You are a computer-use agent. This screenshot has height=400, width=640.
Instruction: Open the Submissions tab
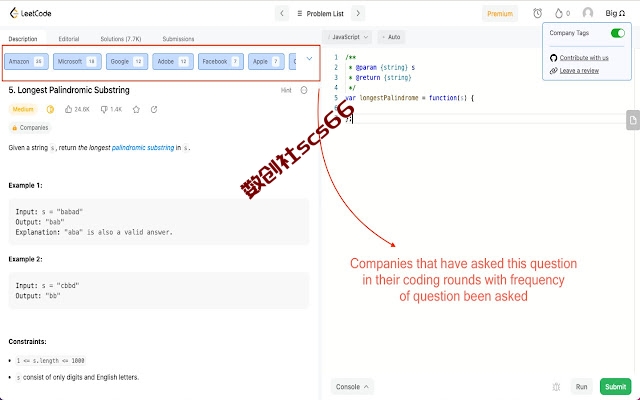(178, 39)
